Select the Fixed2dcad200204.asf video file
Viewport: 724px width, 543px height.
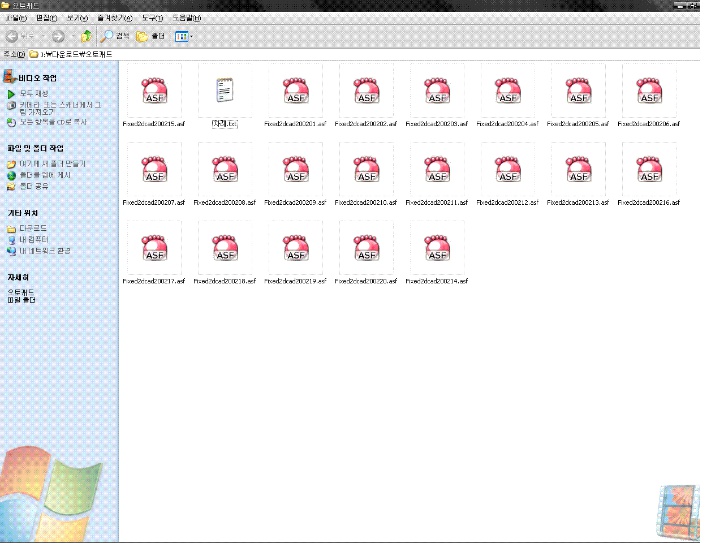point(508,96)
